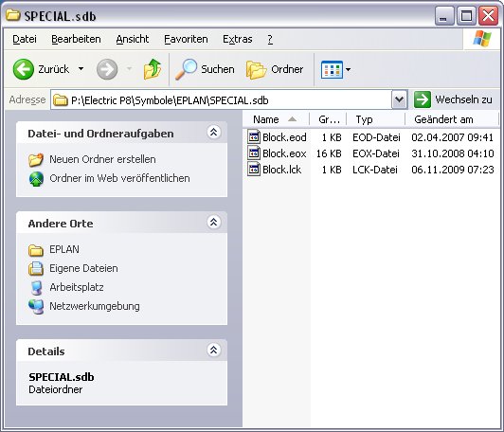Click the green Wechseln zu arrow
Image resolution: width=504 pixels, height=432 pixels.
click(x=422, y=99)
